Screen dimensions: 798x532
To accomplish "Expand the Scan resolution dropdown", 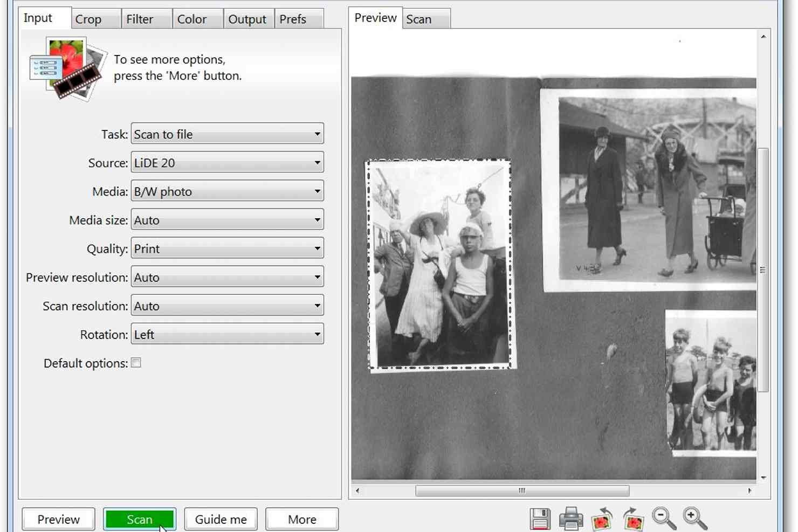I will 227,305.
